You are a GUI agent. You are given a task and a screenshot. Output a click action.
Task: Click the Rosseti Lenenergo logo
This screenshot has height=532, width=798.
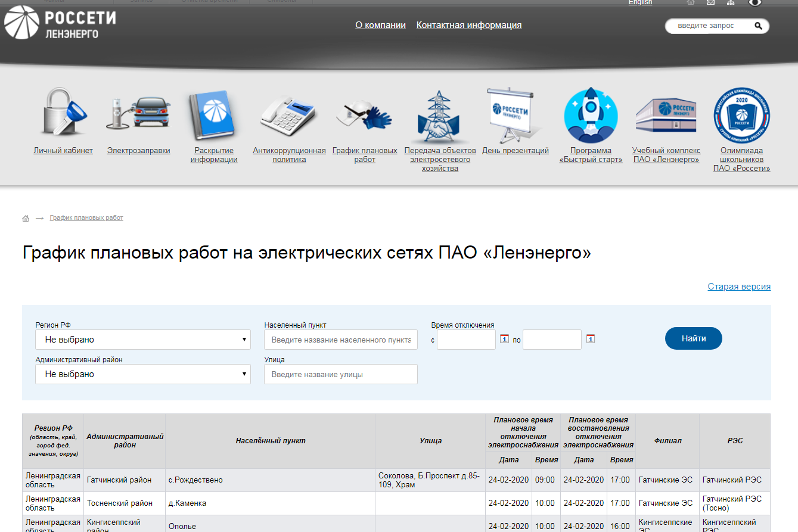(60, 24)
